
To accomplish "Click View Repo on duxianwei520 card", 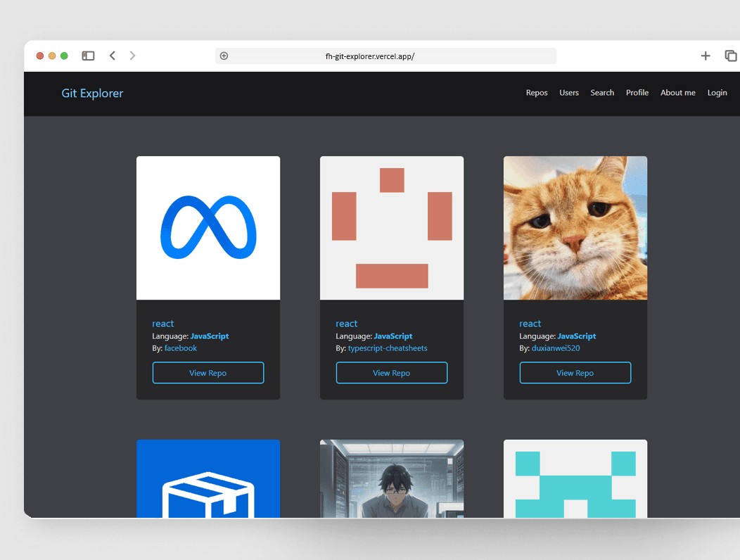I will click(x=575, y=373).
